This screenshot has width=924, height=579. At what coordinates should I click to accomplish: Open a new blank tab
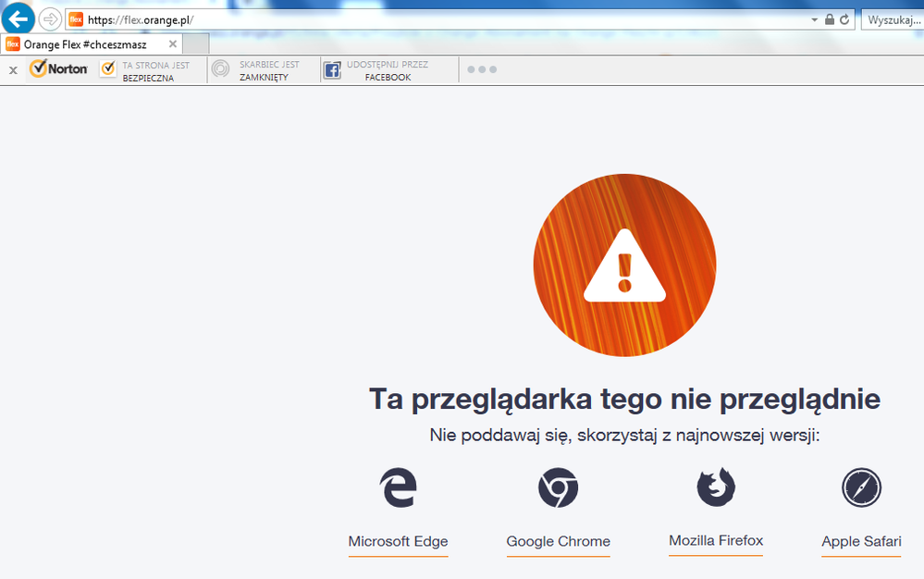tap(195, 43)
